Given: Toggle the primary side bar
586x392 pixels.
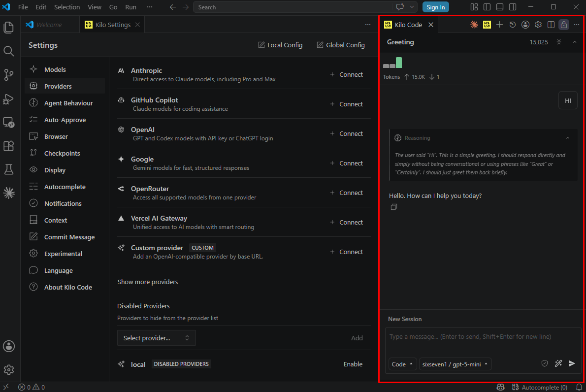Looking at the screenshot, I should (487, 7).
